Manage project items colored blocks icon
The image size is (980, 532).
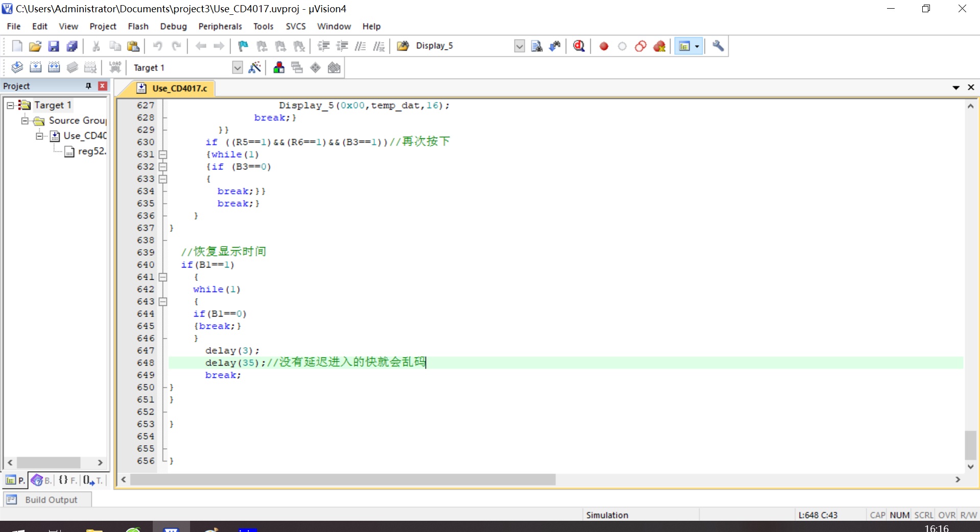pyautogui.click(x=279, y=67)
